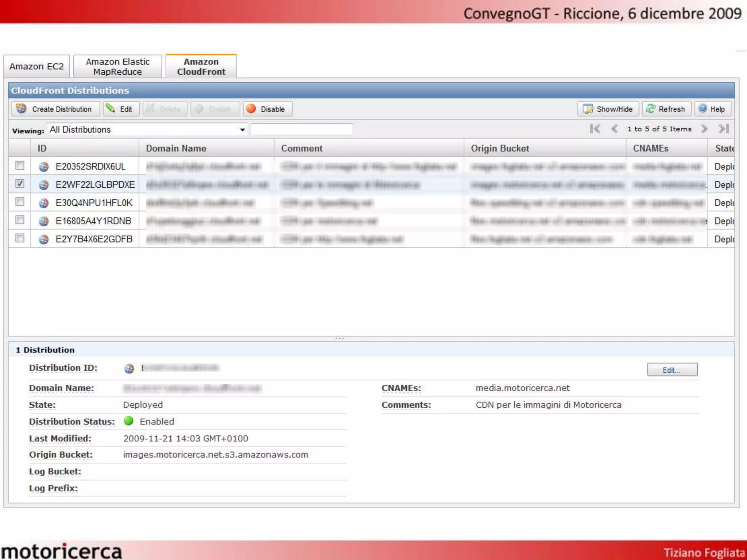Tick the checkbox for E16805A4Y1RDNB
Image resolution: width=747 pixels, height=560 pixels.
click(20, 220)
